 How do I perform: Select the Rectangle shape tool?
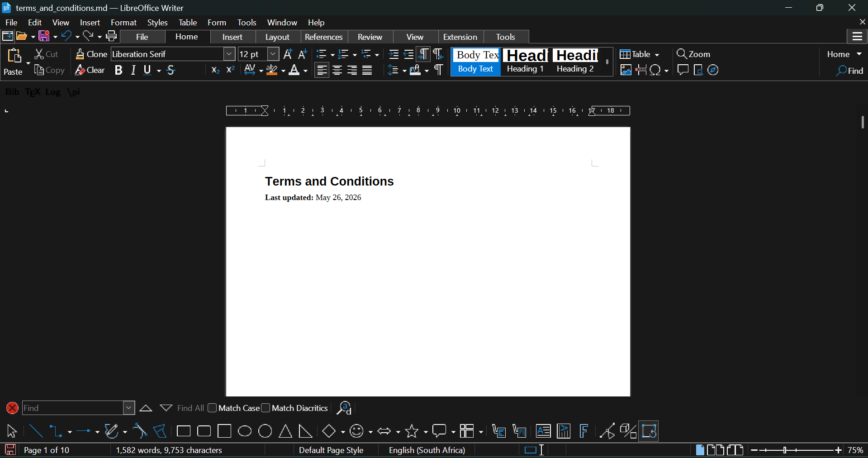point(184,431)
